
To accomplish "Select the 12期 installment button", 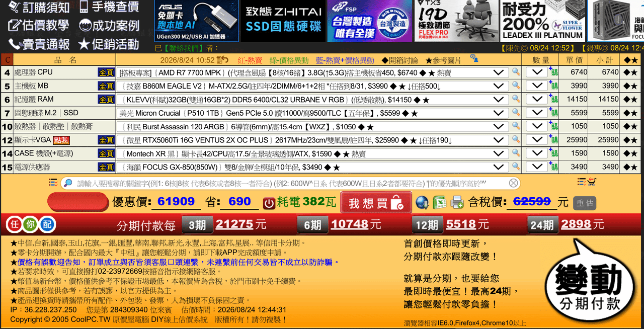I will [x=427, y=225].
